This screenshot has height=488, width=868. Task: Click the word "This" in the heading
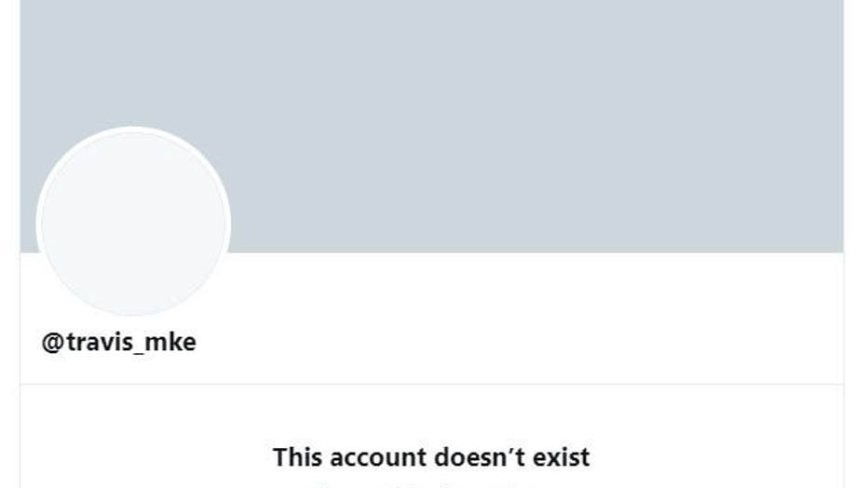click(x=299, y=457)
